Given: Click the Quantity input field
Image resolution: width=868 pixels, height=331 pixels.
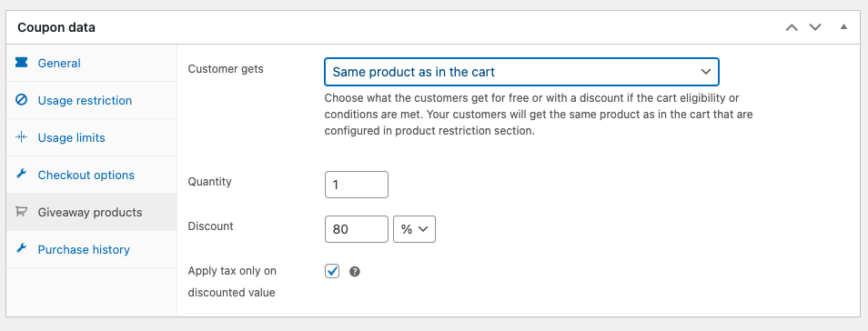Looking at the screenshot, I should pos(357,185).
